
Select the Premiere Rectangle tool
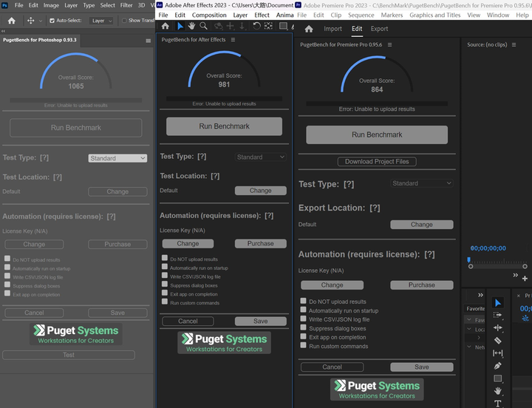point(498,378)
